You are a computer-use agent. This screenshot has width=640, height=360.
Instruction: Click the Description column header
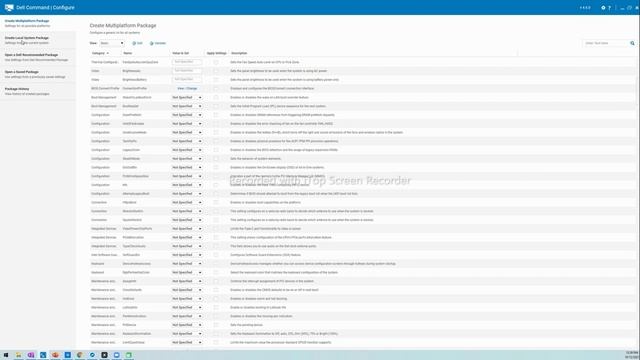239,53
